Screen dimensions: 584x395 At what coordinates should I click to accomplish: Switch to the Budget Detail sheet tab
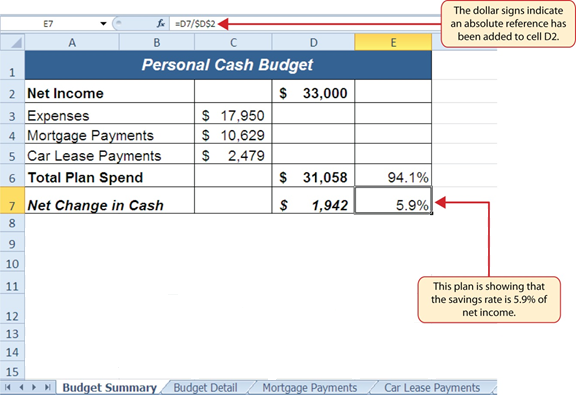click(206, 388)
